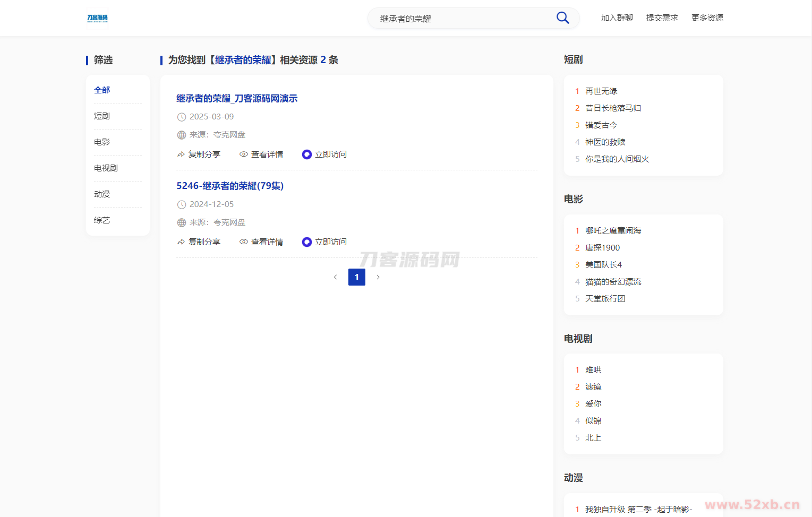Open 加入群聊 in the top navigation
812x517 pixels.
(617, 18)
